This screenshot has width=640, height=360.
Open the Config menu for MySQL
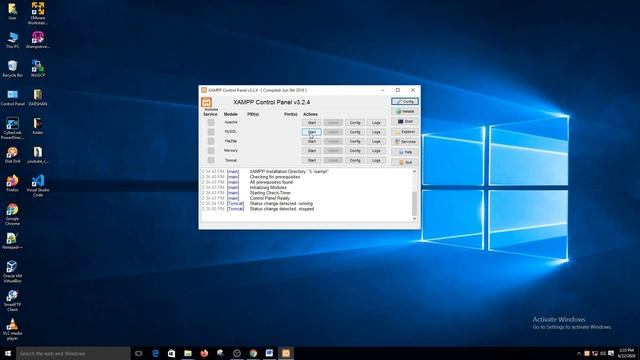355,132
